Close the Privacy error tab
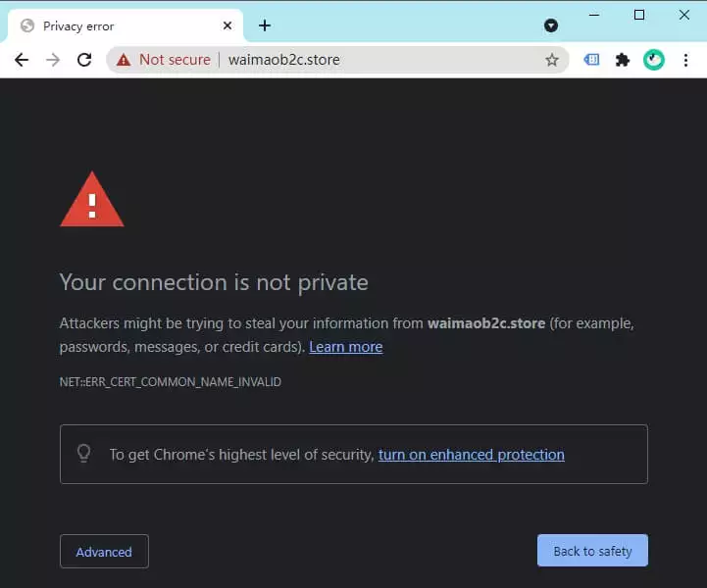Viewport: 707px width, 588px height. (x=227, y=25)
